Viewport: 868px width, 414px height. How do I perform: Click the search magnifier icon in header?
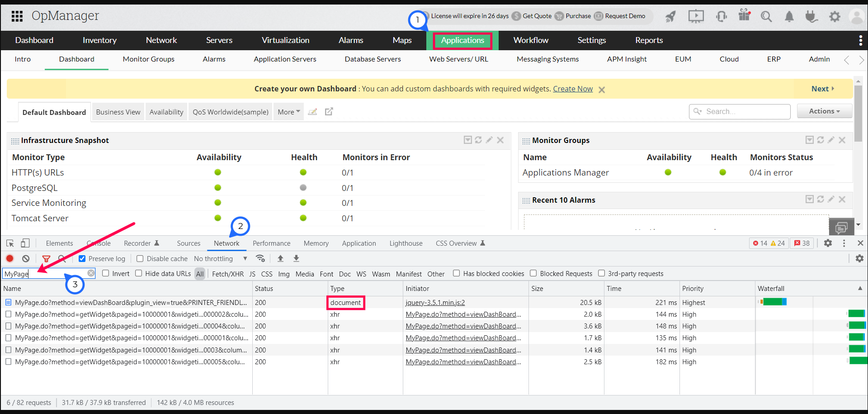pyautogui.click(x=766, y=17)
